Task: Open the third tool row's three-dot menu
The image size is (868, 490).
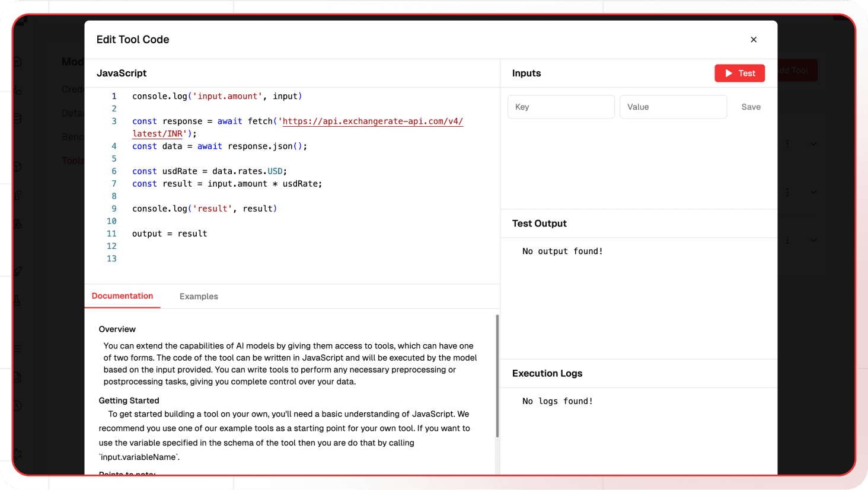Action: click(787, 241)
